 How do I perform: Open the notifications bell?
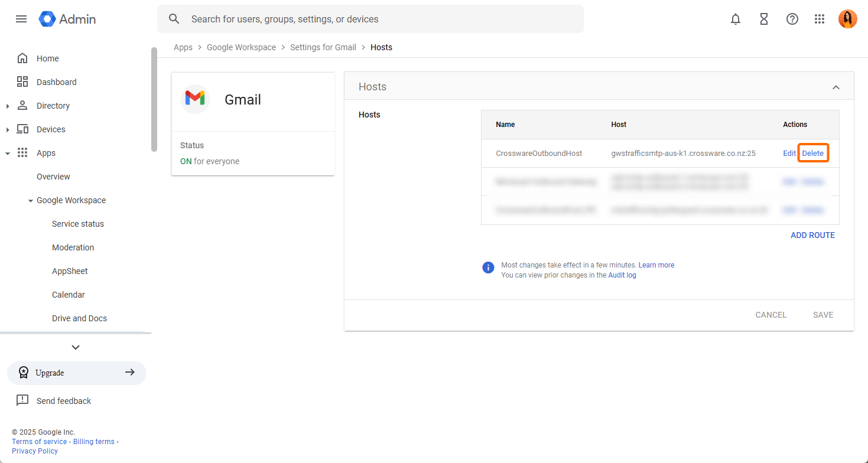tap(736, 19)
